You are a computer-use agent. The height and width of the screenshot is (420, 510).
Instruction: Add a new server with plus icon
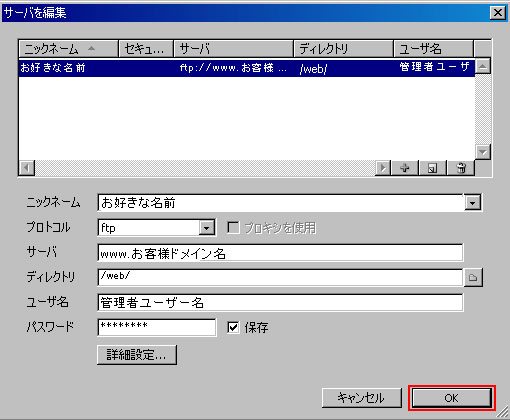(x=405, y=168)
